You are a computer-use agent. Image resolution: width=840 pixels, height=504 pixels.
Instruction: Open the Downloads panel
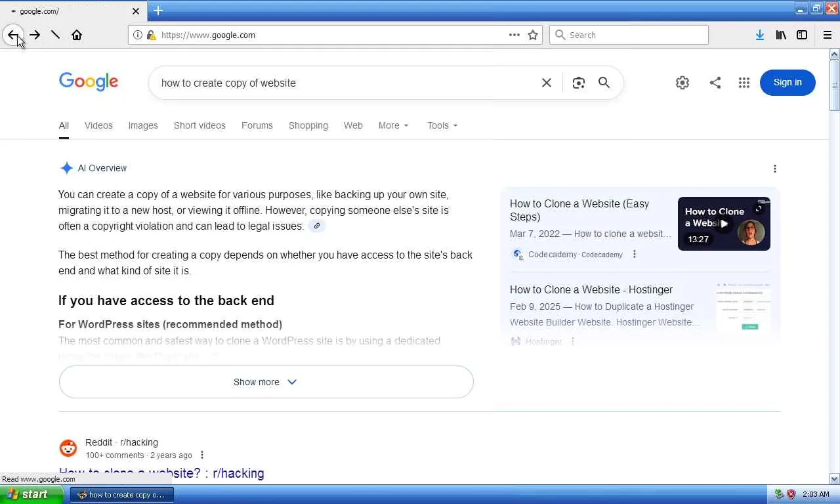click(x=760, y=35)
